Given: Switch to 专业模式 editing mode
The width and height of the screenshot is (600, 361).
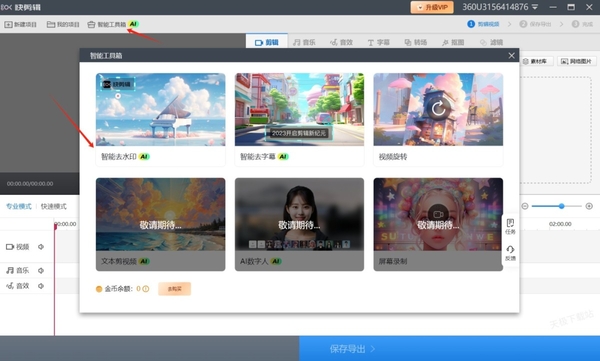Looking at the screenshot, I should [x=19, y=206].
